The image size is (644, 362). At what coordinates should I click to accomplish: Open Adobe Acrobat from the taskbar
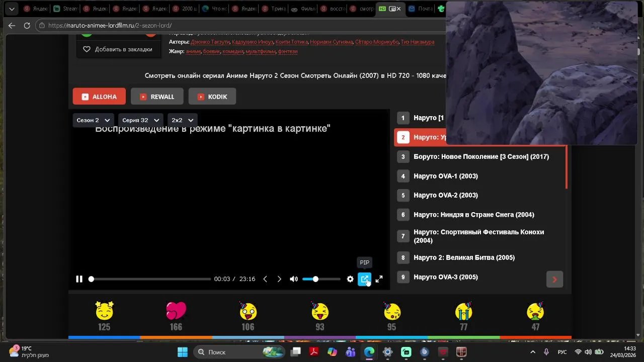(x=314, y=352)
